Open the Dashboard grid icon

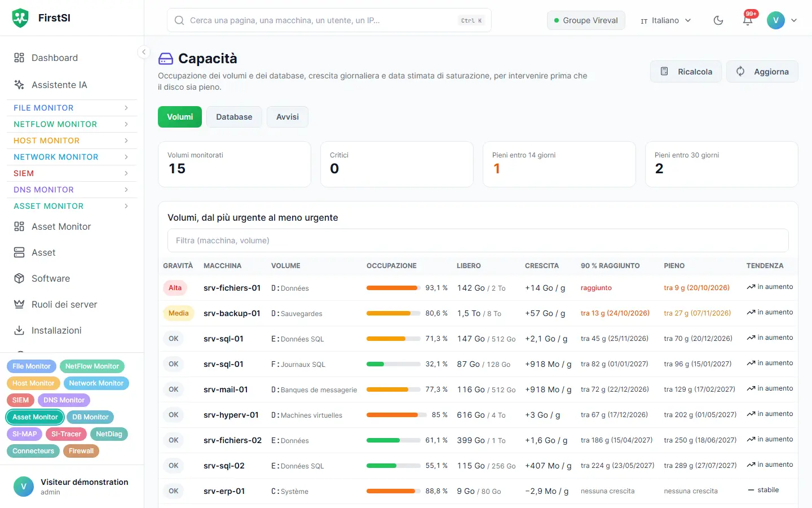pos(19,58)
